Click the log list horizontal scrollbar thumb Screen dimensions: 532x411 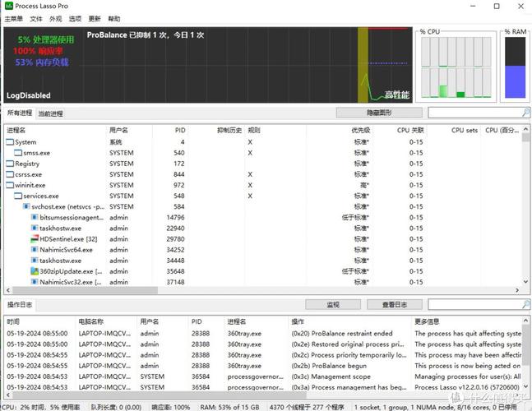[x=160, y=395]
